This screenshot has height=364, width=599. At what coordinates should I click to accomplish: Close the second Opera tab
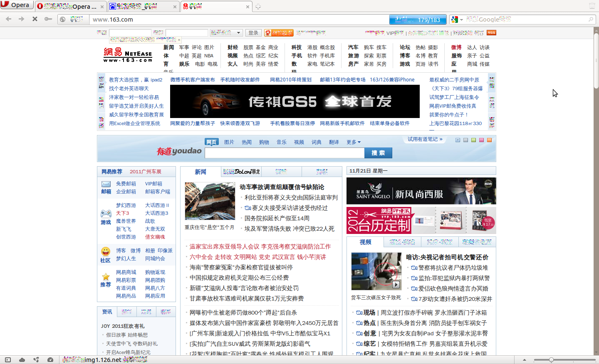tap(175, 7)
